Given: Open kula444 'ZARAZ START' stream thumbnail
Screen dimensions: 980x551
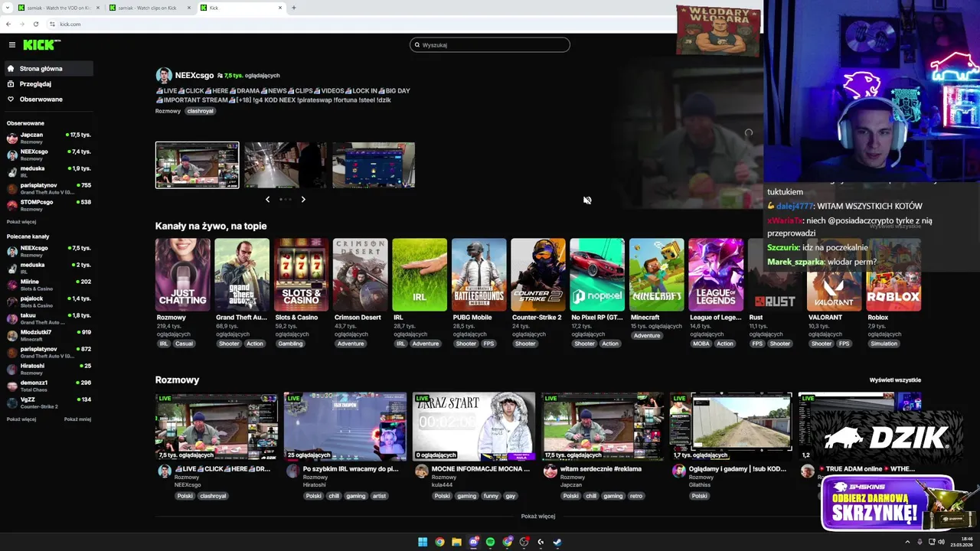Looking at the screenshot, I should 474,426.
